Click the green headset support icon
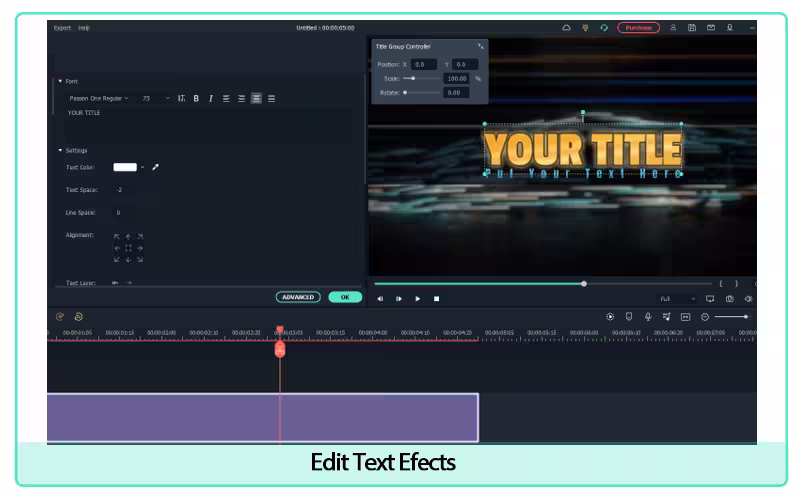Image resolution: width=800 pixels, height=498 pixels. point(604,28)
